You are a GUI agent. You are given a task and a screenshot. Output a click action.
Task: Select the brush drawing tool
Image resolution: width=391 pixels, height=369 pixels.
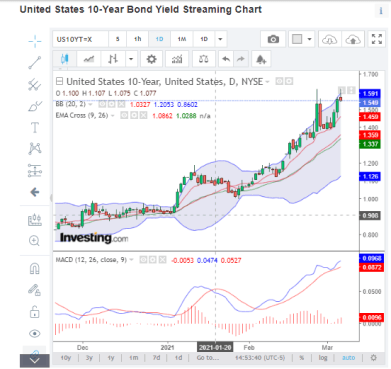click(35, 106)
